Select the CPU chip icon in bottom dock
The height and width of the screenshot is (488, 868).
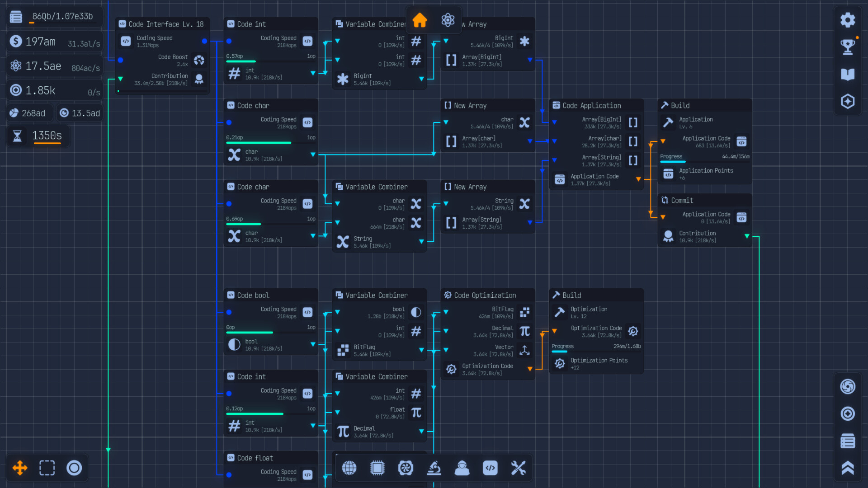coord(377,468)
